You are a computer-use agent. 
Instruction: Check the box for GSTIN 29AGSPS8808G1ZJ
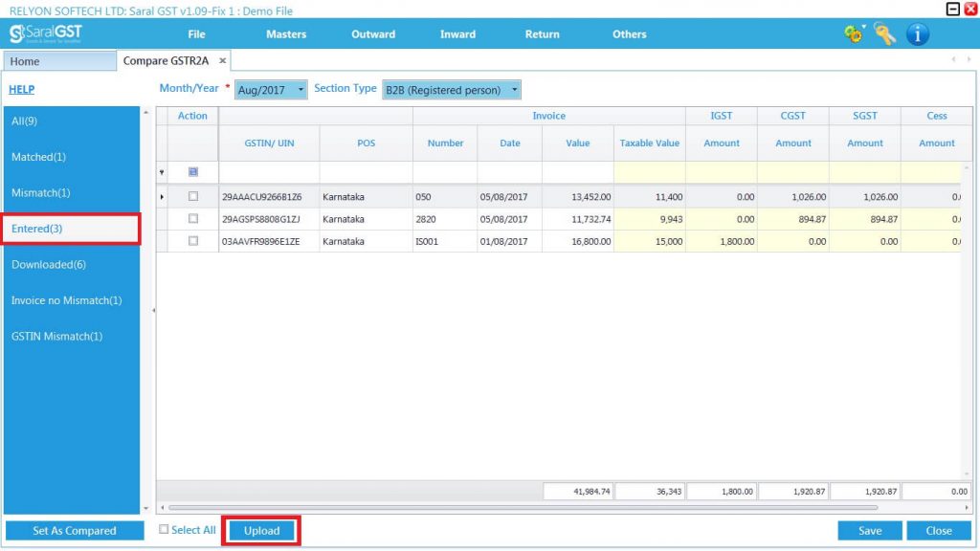pos(193,219)
